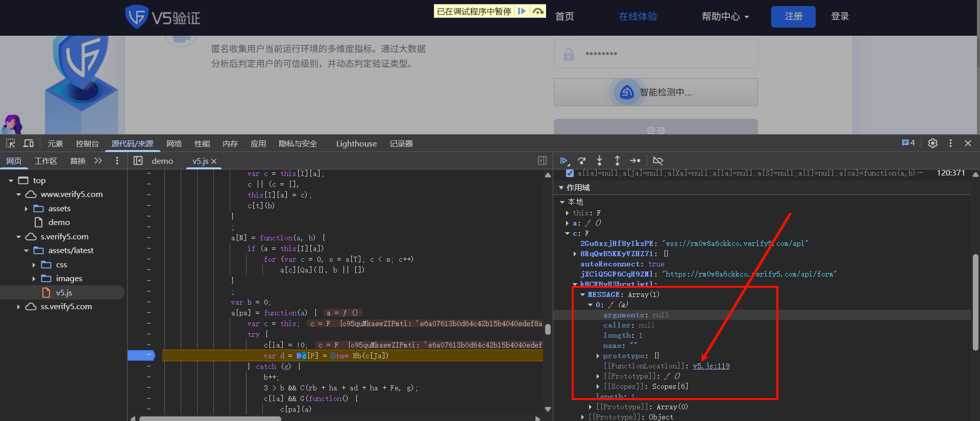Toggle the navigator sidebar icon
980x421 pixels.
click(x=138, y=161)
